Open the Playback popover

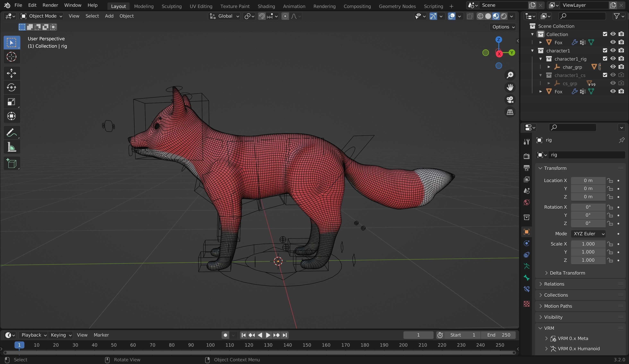tap(33, 335)
